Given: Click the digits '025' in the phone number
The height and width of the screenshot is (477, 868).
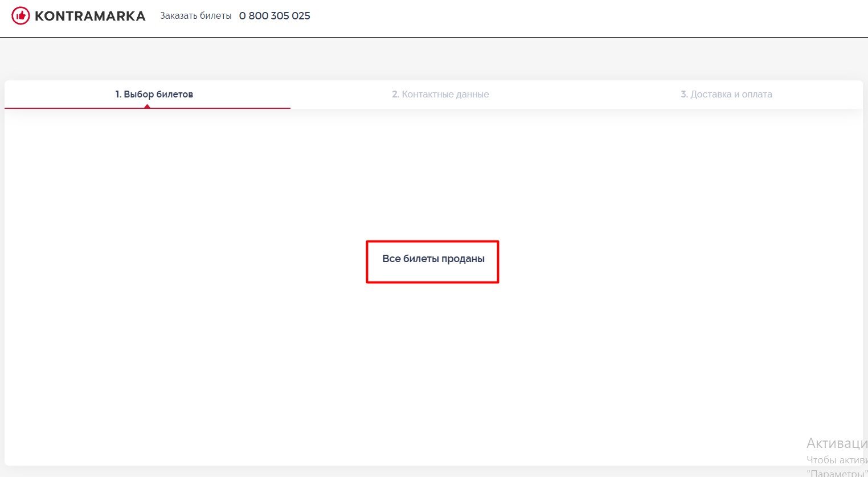Looking at the screenshot, I should (x=301, y=16).
